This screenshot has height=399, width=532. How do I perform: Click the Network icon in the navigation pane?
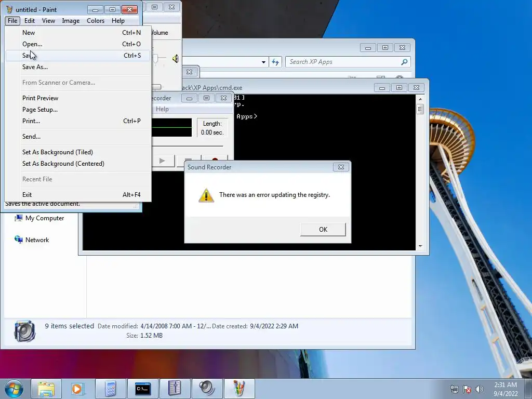tap(18, 240)
